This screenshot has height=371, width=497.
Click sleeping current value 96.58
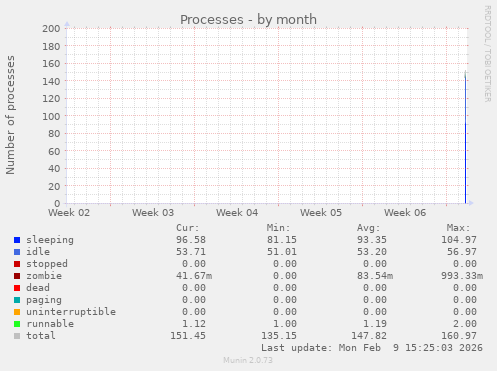191,240
